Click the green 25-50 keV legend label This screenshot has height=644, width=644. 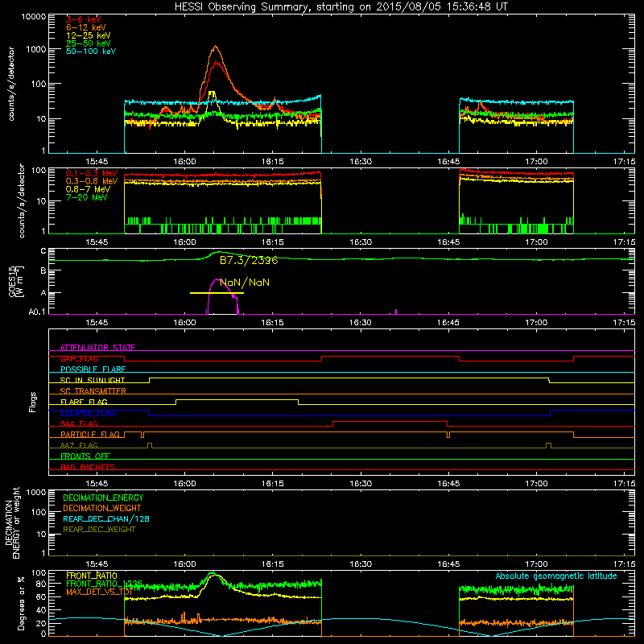click(89, 43)
